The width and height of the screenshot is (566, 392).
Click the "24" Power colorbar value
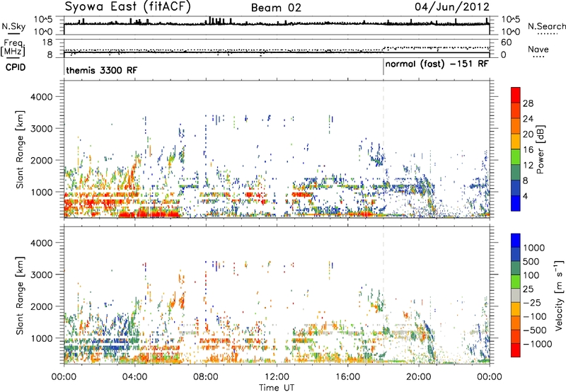[x=528, y=119]
